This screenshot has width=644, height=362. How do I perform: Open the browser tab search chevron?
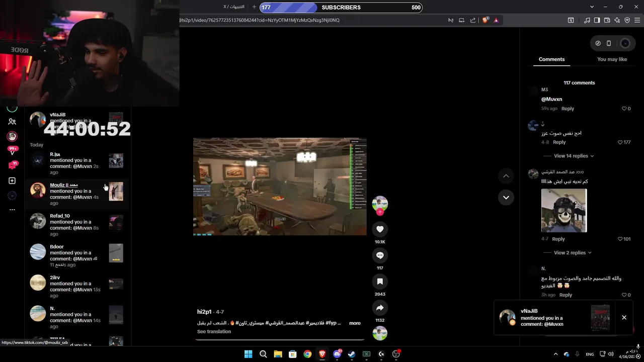point(592,7)
